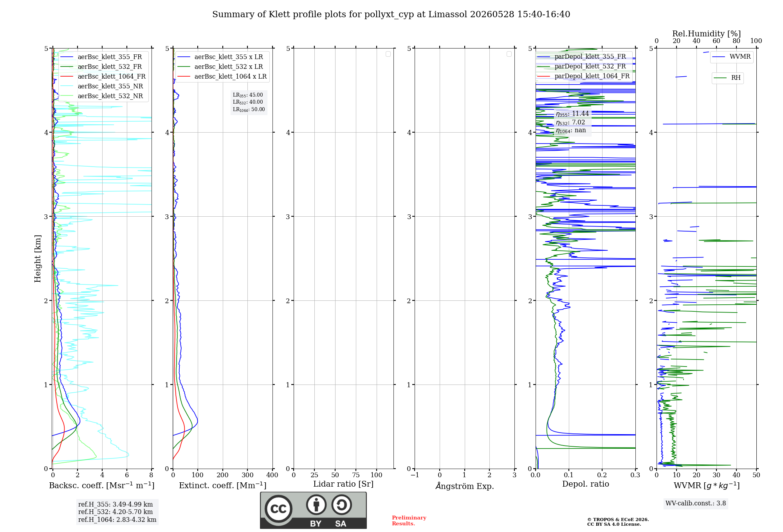Screen dimensions: 783x532
Task: Click the SA share-alike circular arrow icon
Action: tap(341, 505)
